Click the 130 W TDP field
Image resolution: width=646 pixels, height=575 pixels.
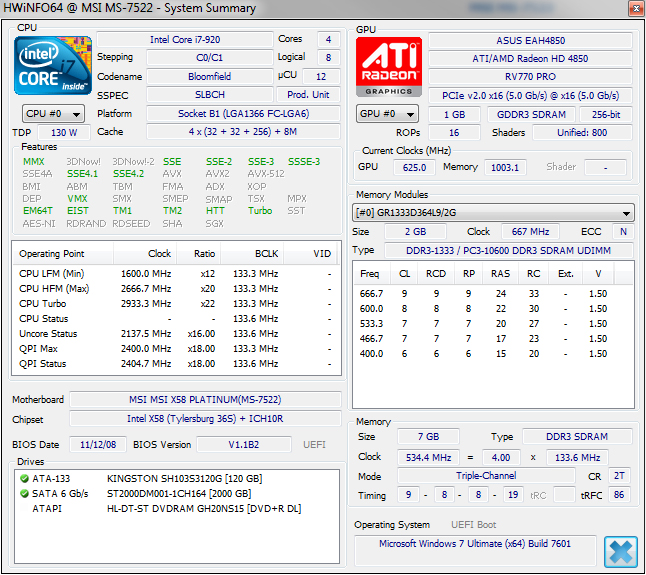[x=64, y=133]
